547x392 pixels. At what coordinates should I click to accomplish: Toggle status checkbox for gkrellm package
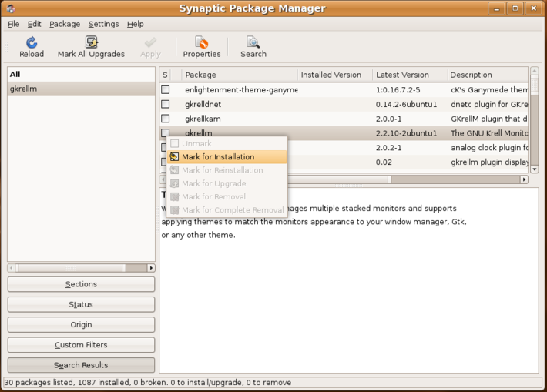coord(166,132)
